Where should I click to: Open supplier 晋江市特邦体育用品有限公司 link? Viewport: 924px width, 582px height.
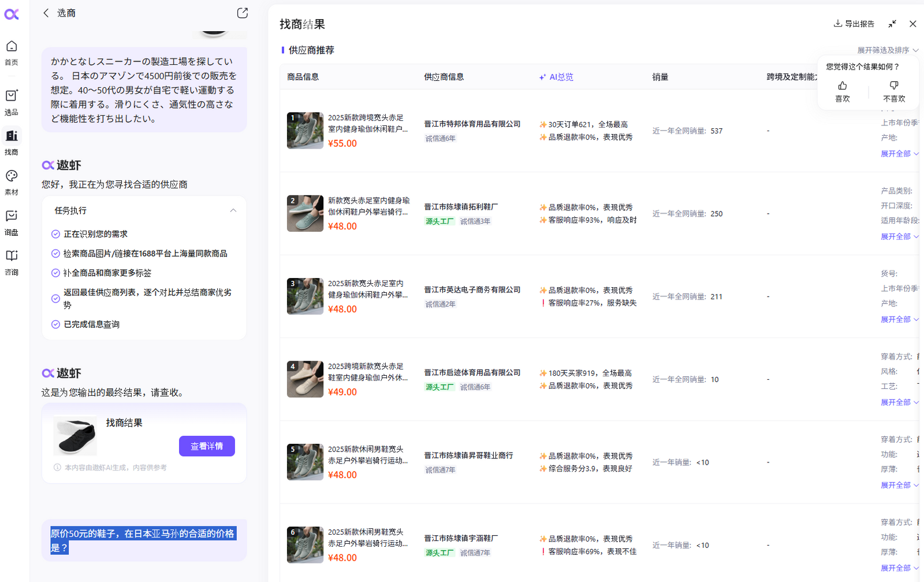click(x=472, y=124)
